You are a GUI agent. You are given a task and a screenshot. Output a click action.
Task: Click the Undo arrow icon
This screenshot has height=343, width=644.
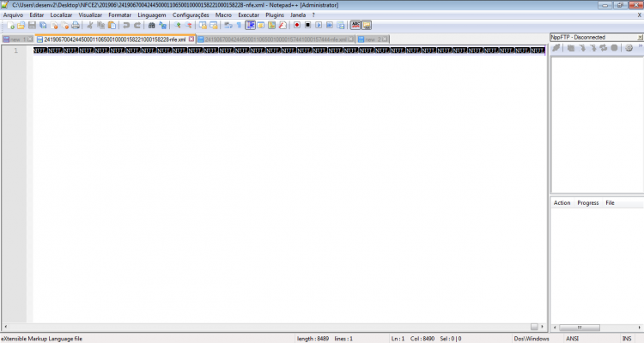126,26
